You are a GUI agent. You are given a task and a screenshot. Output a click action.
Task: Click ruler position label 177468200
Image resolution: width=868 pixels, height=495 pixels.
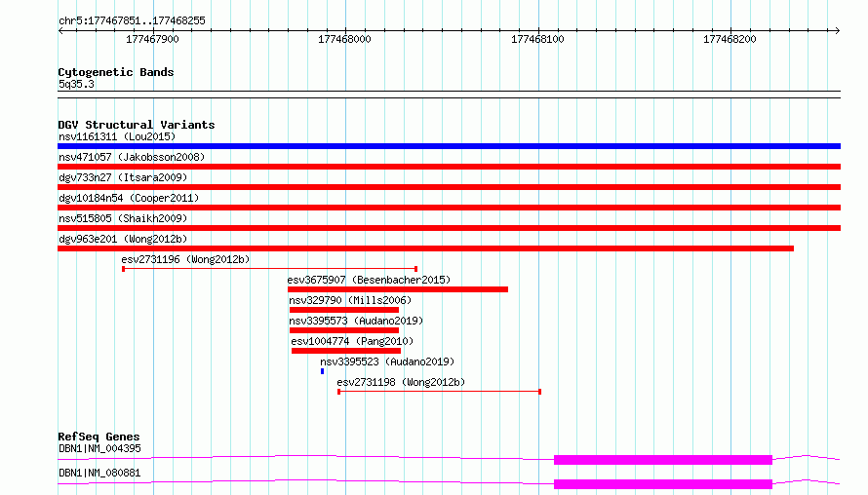(x=730, y=39)
